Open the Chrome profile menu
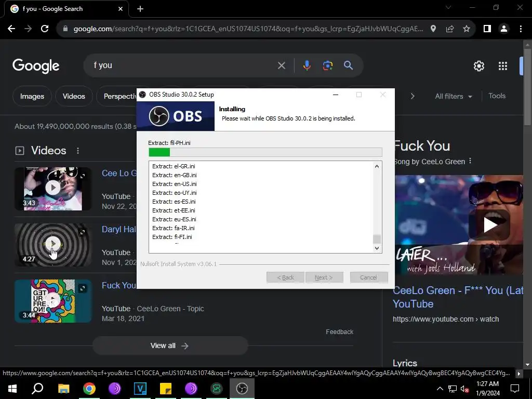532x399 pixels. pos(504,29)
